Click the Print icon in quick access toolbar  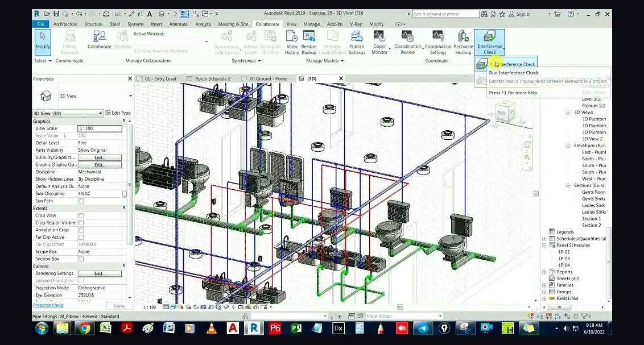106,14
